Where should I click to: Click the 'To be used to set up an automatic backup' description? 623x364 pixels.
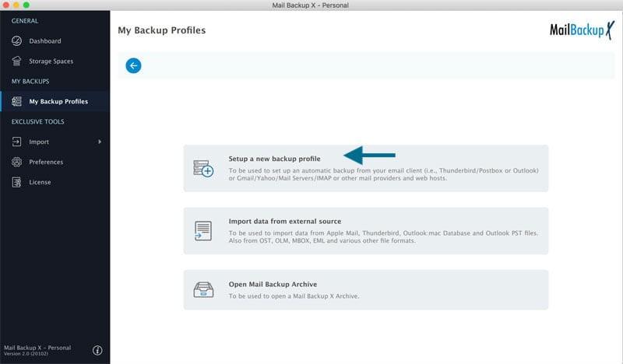pyautogui.click(x=383, y=174)
